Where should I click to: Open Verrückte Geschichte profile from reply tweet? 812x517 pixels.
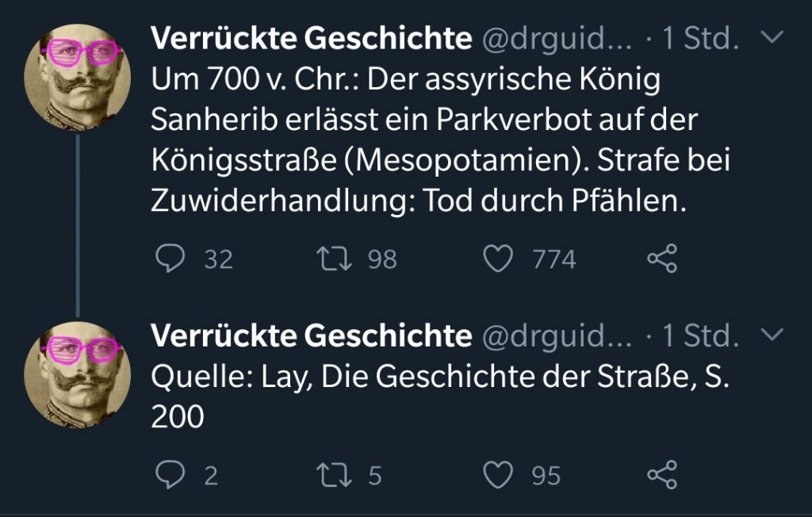tap(311, 336)
